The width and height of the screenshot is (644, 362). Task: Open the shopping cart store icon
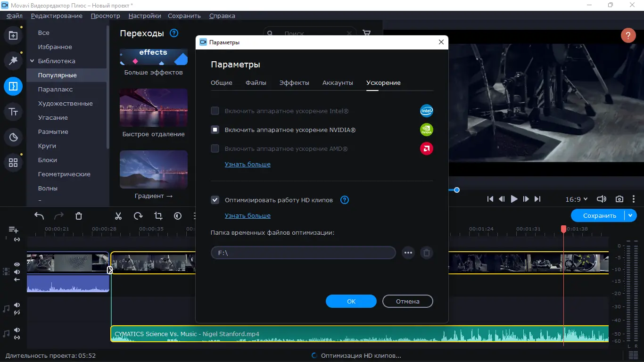click(x=366, y=33)
